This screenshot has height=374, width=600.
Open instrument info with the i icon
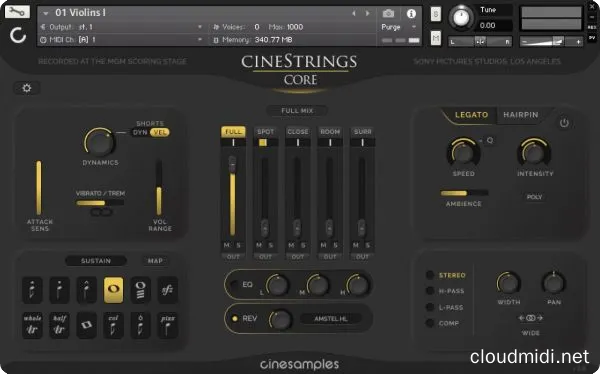pyautogui.click(x=411, y=14)
